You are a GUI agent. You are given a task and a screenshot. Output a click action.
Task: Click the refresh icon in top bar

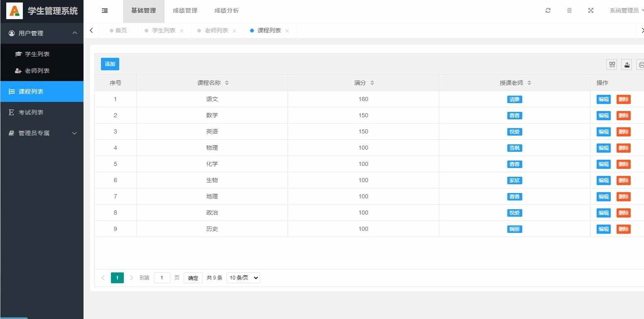tap(548, 11)
